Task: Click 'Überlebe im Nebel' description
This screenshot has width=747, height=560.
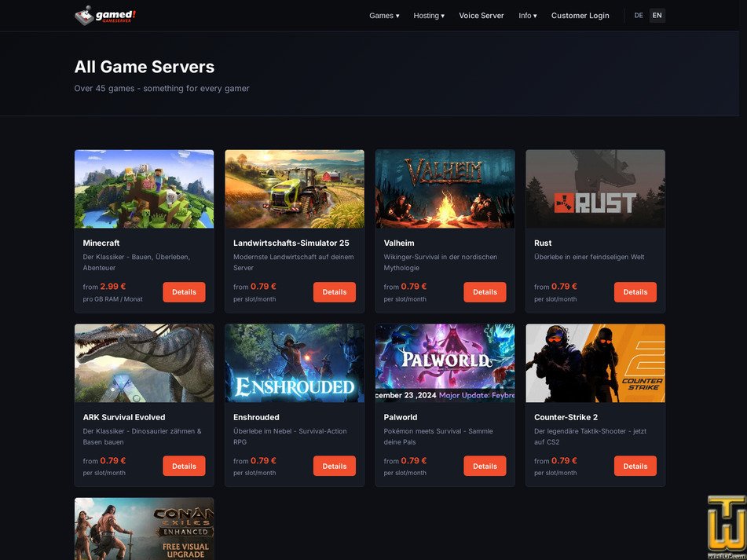Action: click(290, 437)
